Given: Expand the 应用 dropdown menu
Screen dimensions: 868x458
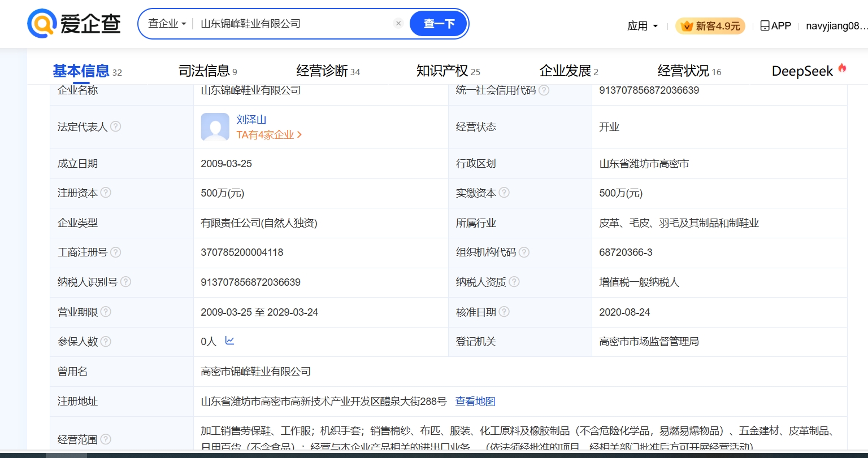Looking at the screenshot, I should pyautogui.click(x=643, y=26).
